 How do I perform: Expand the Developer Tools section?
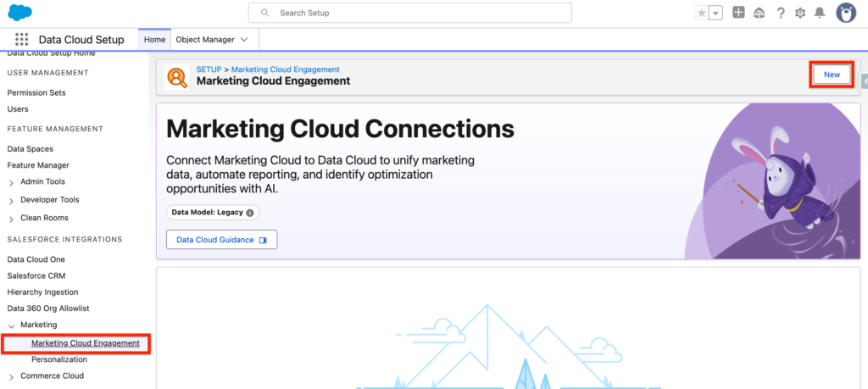[11, 200]
